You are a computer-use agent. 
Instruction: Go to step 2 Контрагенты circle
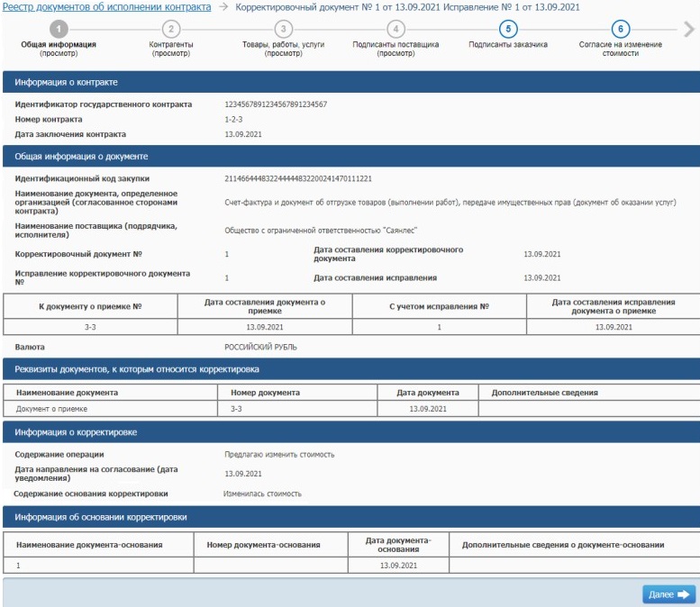(171, 29)
